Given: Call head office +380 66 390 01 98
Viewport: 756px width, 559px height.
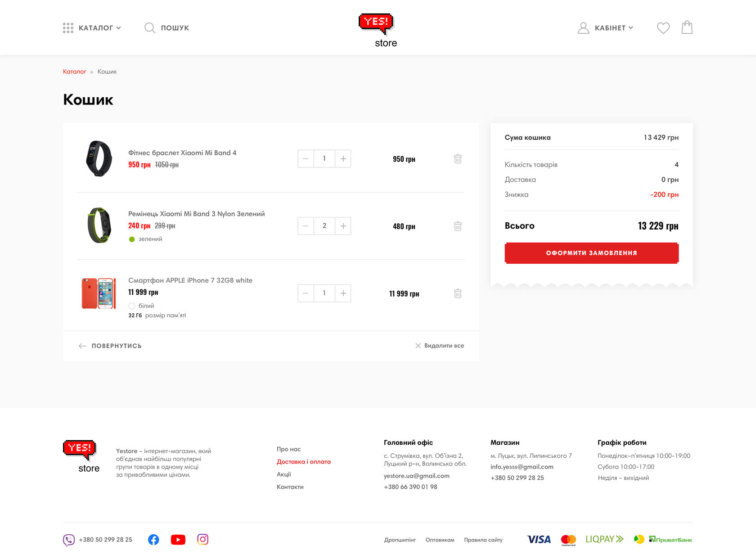Looking at the screenshot, I should tap(410, 487).
